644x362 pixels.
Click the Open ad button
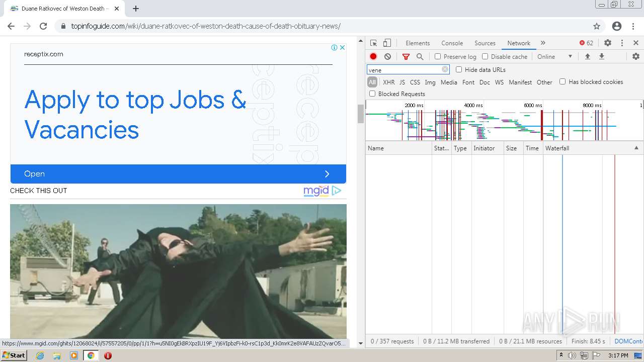(x=178, y=174)
